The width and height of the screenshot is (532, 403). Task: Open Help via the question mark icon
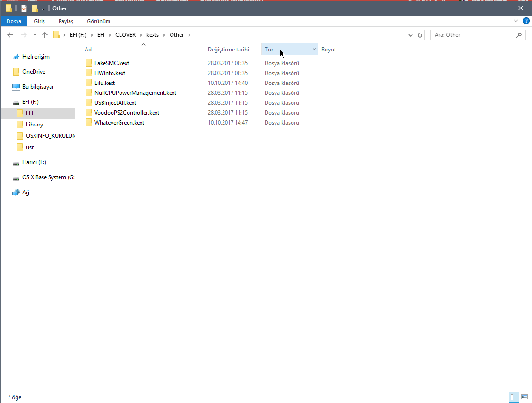pos(526,21)
